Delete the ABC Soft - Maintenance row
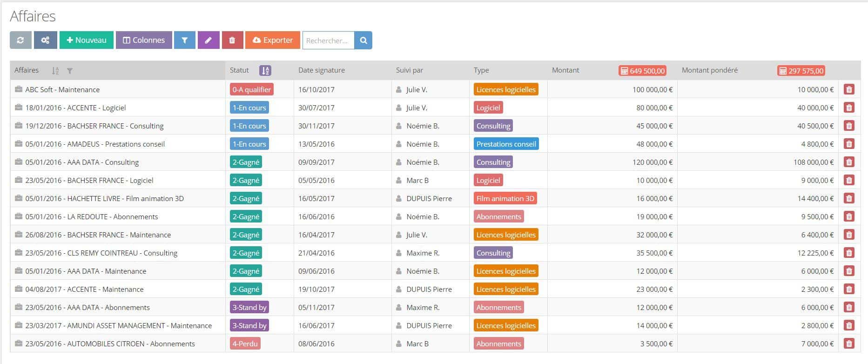 click(849, 90)
